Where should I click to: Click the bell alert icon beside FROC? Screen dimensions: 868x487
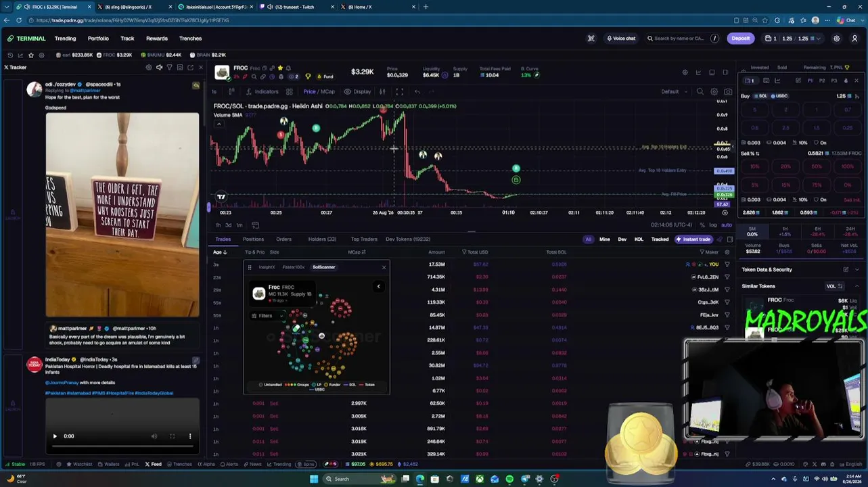click(288, 68)
